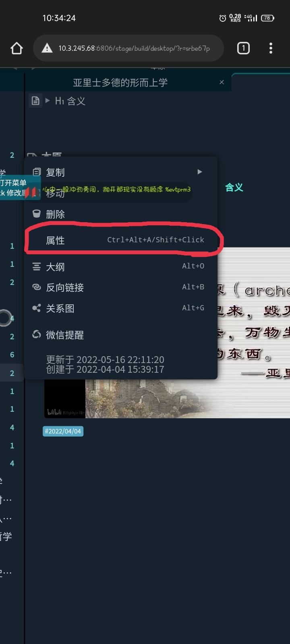Click the link icon next to 反向链接
This screenshot has height=644, width=290.
tap(37, 287)
